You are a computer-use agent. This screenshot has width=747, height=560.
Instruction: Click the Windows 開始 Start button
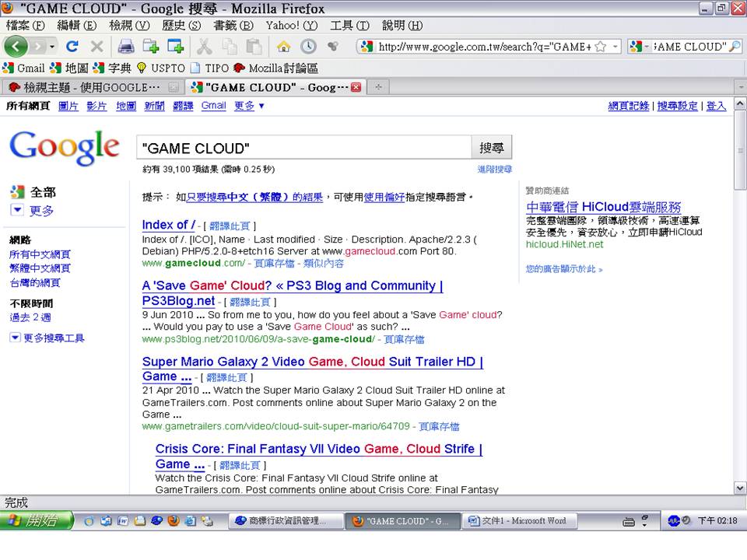[x=37, y=520]
